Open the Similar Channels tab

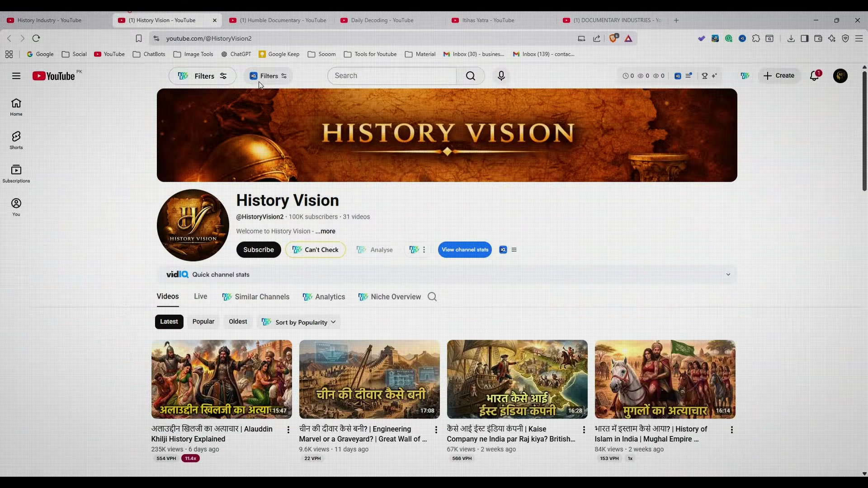click(256, 297)
